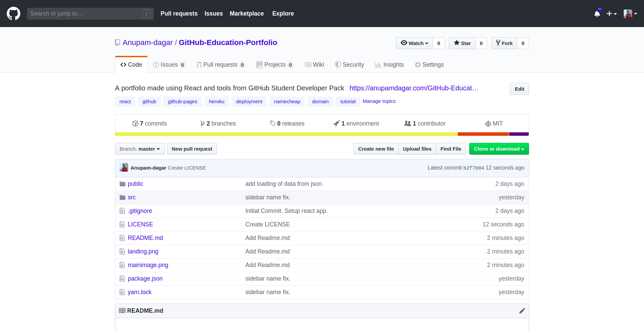The width and height of the screenshot is (644, 331).
Task: Click Find File button
Action: pos(451,149)
